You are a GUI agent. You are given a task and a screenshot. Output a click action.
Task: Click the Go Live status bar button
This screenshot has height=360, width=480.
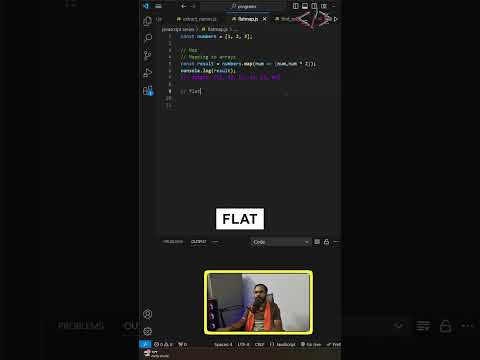(311, 344)
